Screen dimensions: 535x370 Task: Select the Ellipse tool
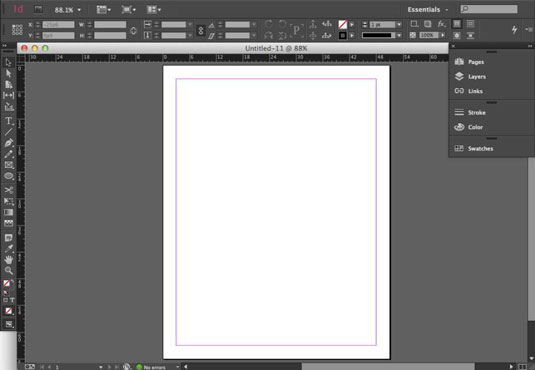tap(9, 176)
